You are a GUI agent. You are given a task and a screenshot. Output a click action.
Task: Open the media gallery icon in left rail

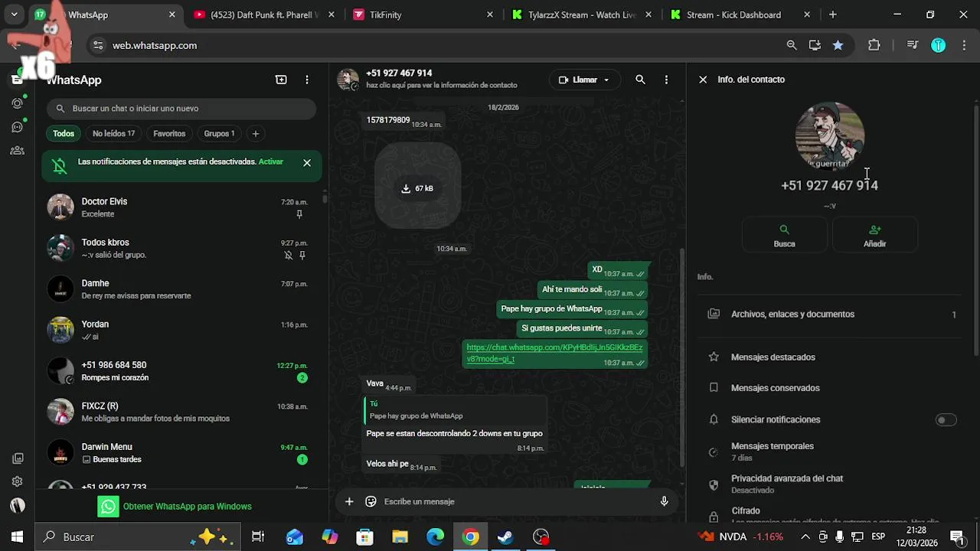point(17,458)
